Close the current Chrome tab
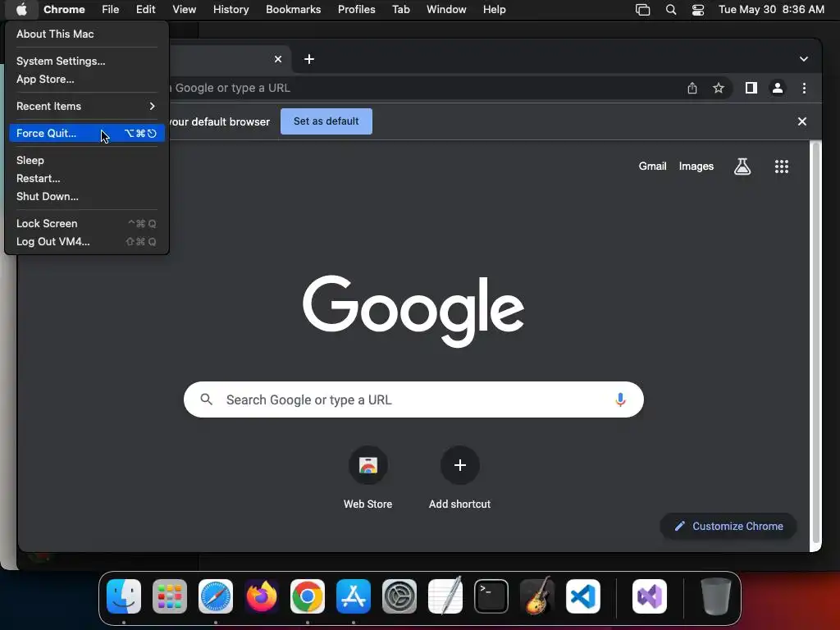 278,59
